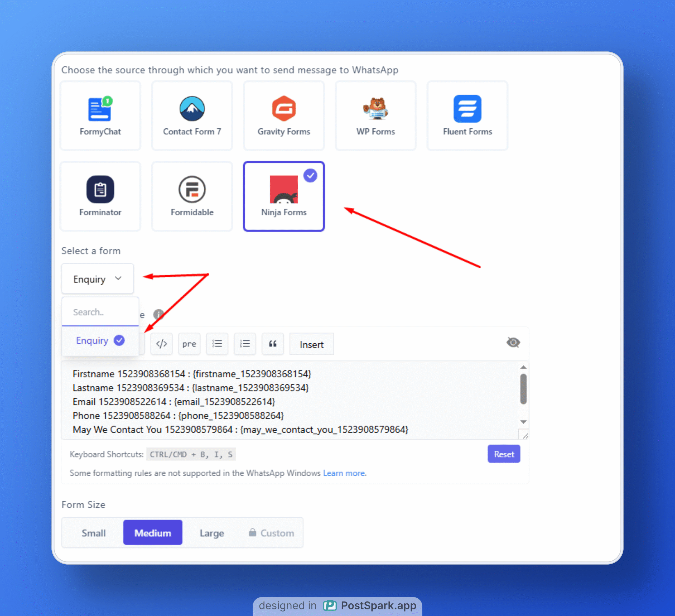Viewport: 675px width, 616px height.
Task: Pick the Gravity Forms source card
Action: [284, 115]
